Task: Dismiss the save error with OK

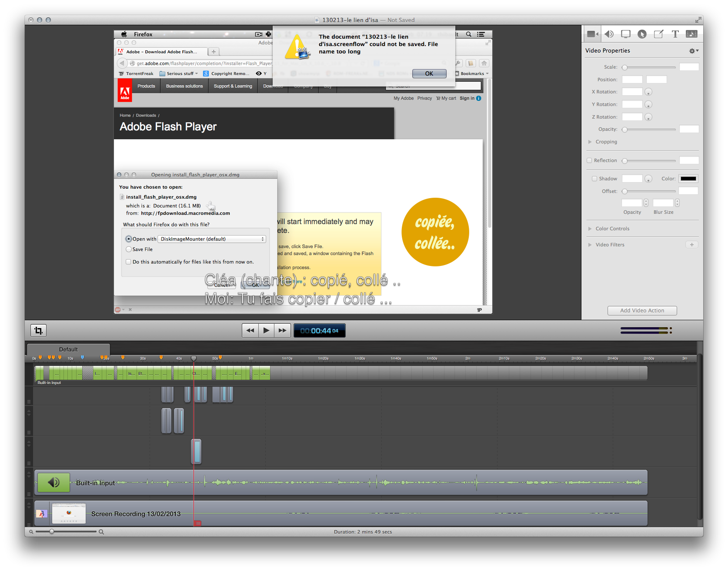Action: point(429,73)
